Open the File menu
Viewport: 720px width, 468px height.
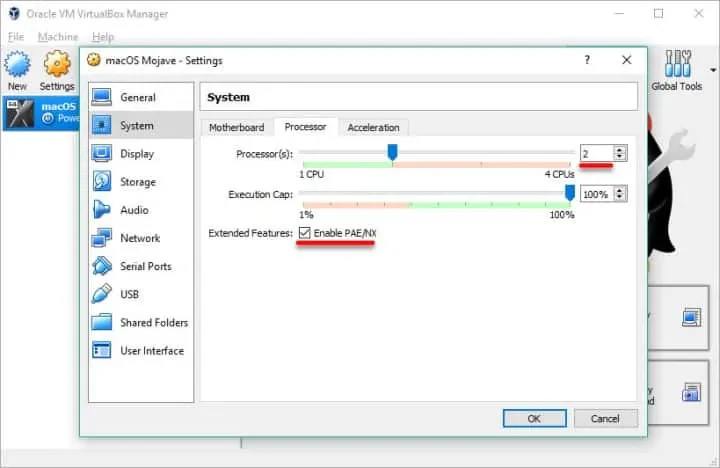(16, 37)
